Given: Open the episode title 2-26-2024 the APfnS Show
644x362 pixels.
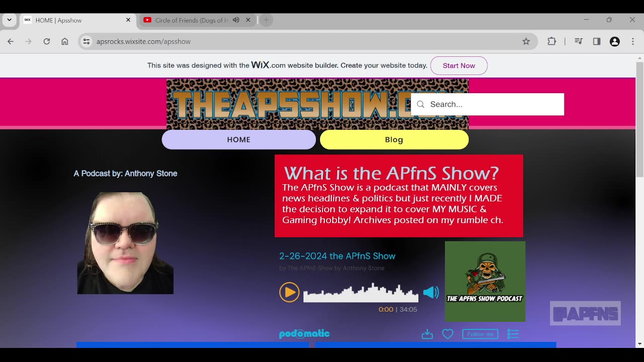Looking at the screenshot, I should pyautogui.click(x=337, y=256).
